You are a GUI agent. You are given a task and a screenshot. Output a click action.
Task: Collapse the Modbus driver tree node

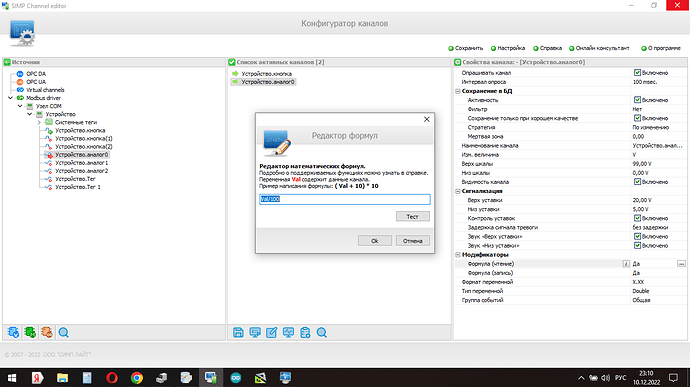coord(11,98)
